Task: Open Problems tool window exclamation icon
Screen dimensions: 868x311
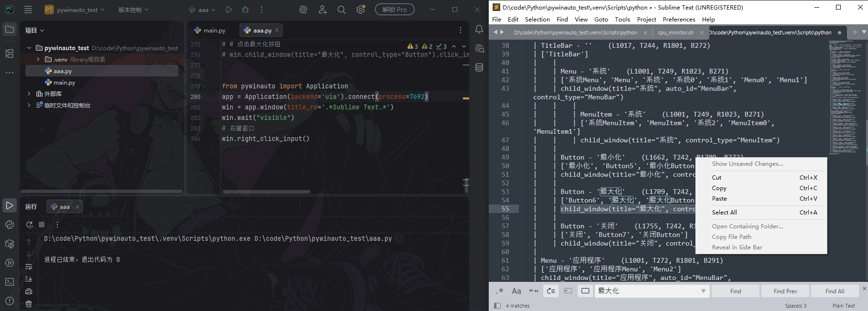Action: tap(10, 301)
